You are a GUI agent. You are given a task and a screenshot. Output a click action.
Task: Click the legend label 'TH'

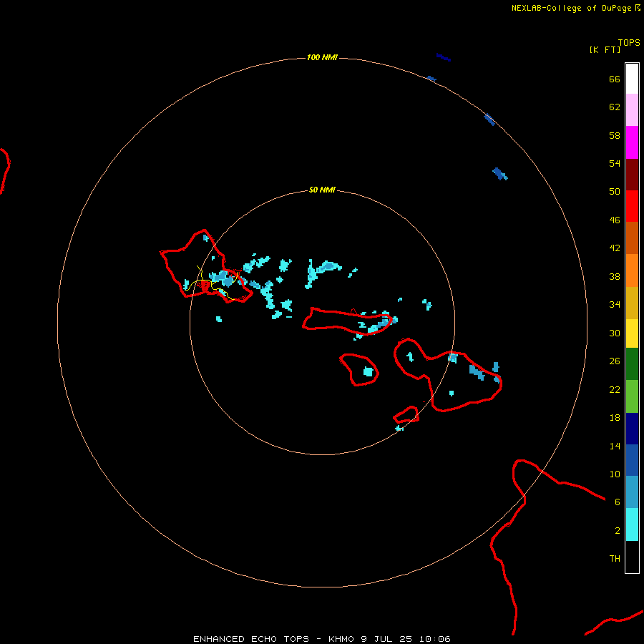615,559
